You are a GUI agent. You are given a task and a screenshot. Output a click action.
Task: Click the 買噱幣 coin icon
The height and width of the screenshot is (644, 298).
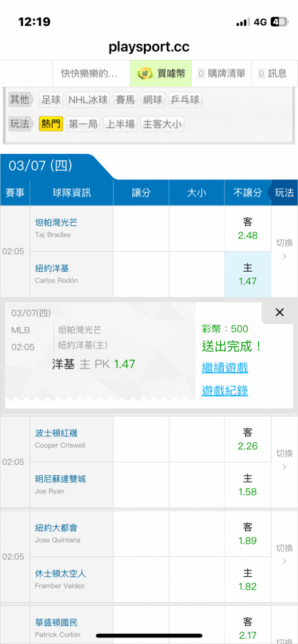point(145,73)
